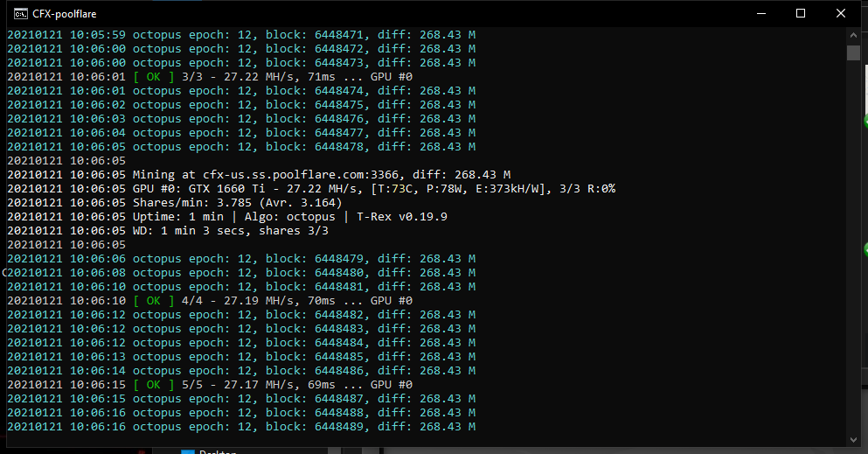The height and width of the screenshot is (454, 868).
Task: Click the console scrollbar thumb
Action: coord(853,52)
